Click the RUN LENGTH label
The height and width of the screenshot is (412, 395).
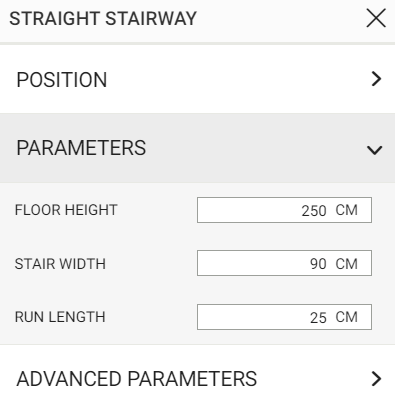pyautogui.click(x=60, y=317)
